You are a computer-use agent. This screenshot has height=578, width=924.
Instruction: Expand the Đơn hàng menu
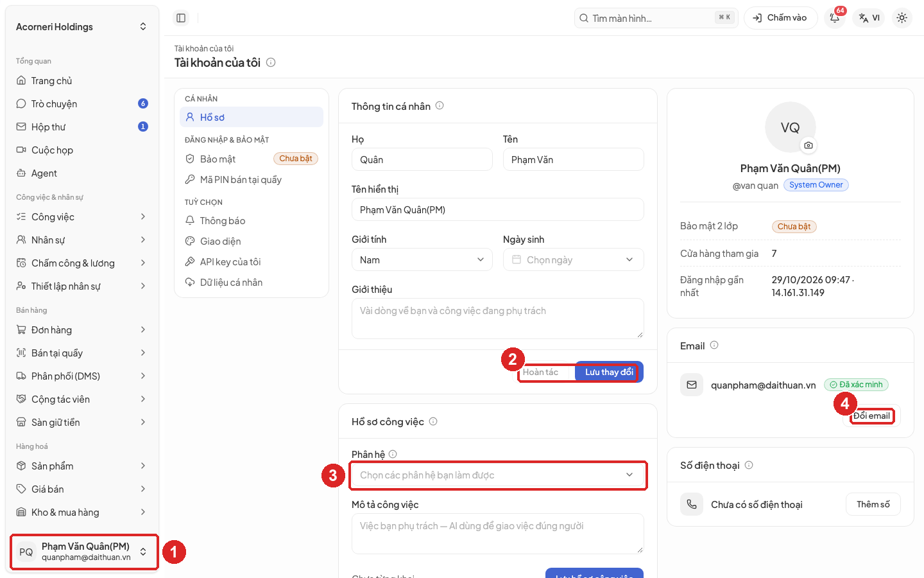[82, 330]
